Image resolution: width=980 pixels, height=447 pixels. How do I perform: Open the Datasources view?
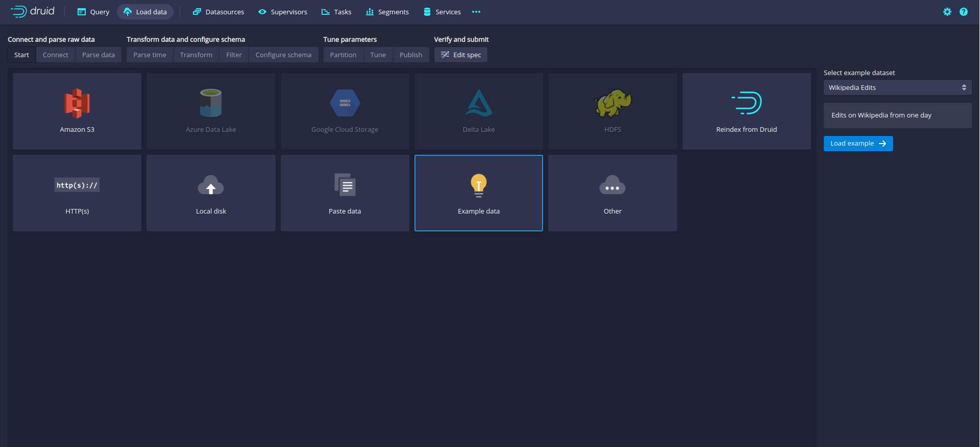[218, 12]
